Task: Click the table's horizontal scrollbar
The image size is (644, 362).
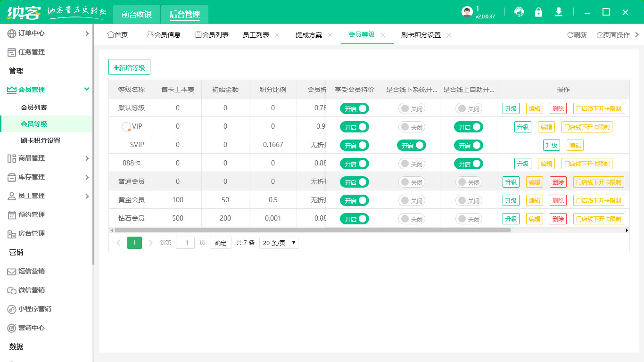Action: 312,230
